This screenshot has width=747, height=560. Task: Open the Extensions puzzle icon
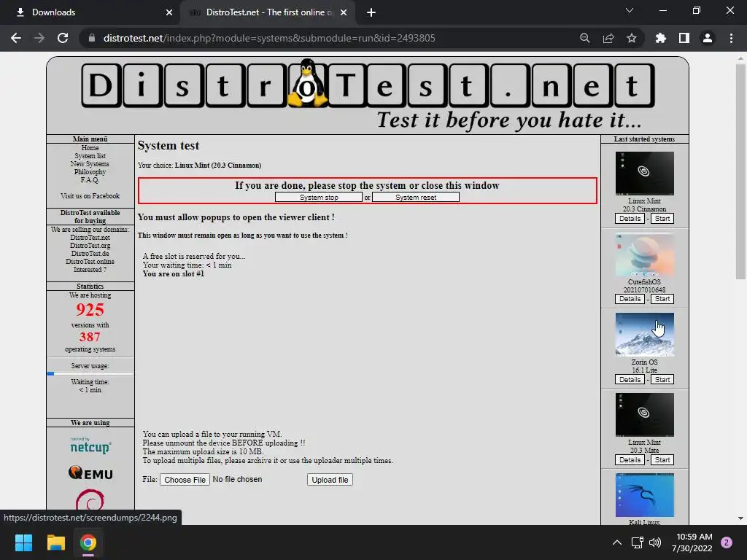(x=660, y=38)
